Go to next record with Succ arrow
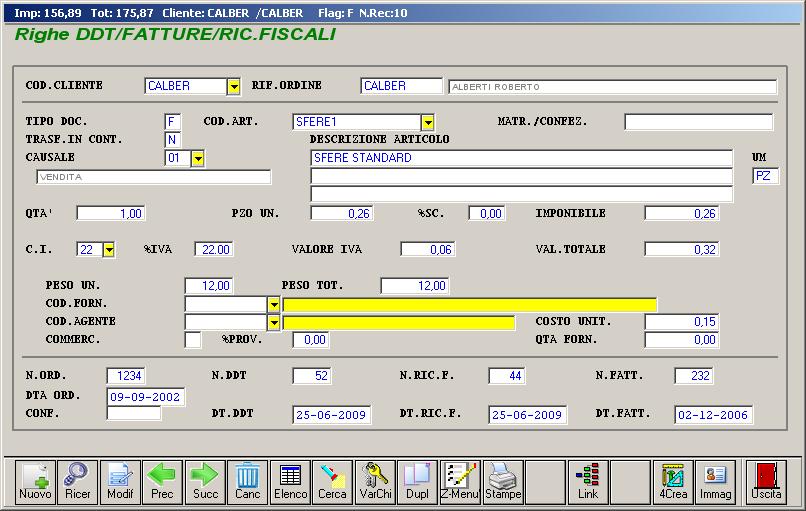This screenshot has width=806, height=511. click(205, 481)
